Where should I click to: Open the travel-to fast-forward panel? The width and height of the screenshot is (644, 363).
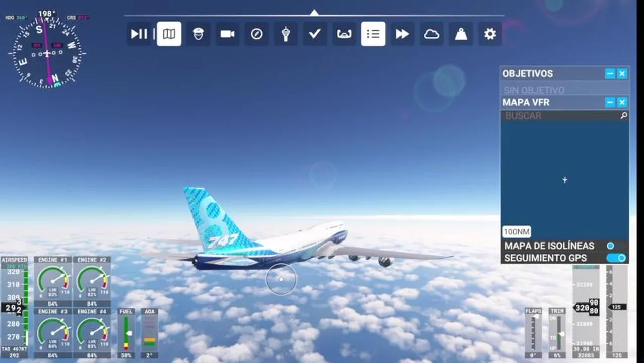(x=402, y=34)
